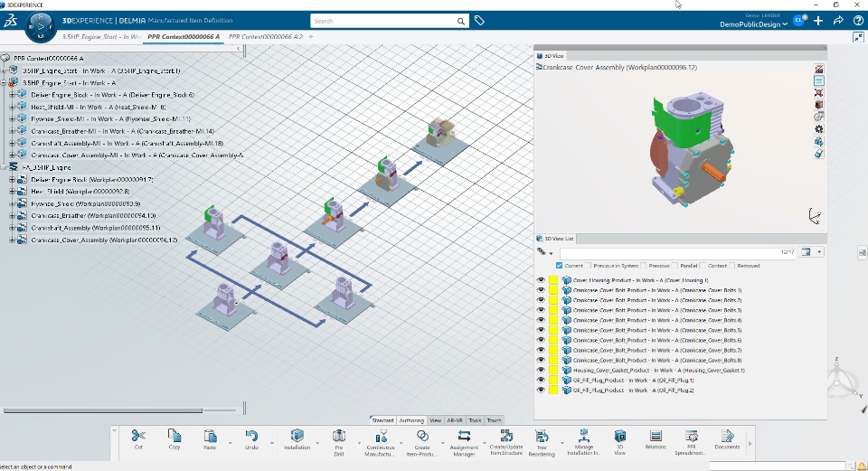This screenshot has width=868, height=471.
Task: Open the 3D View command in the toolbar
Action: pyautogui.click(x=620, y=436)
